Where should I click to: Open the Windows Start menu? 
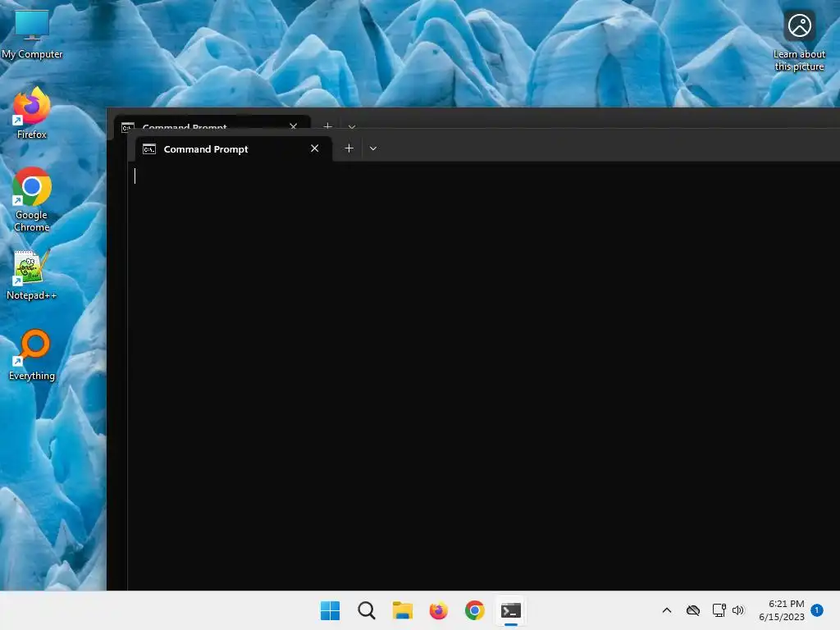point(330,610)
